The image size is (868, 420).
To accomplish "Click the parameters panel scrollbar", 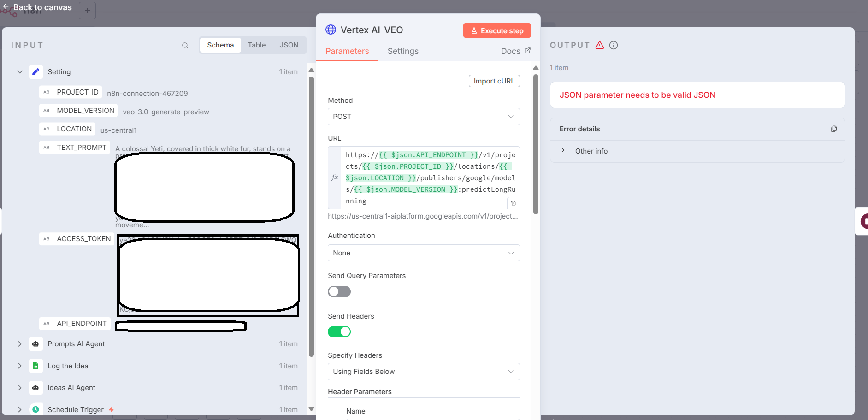I will tap(536, 144).
